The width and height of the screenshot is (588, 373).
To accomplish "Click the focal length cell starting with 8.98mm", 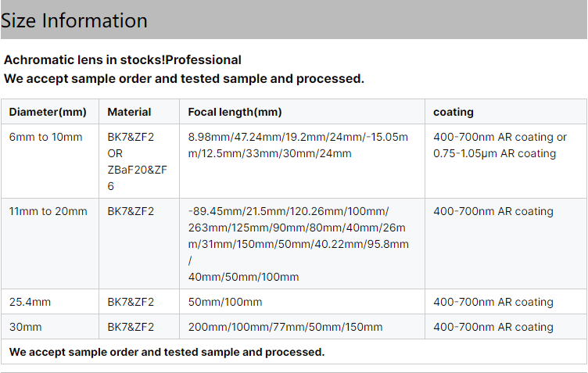I will point(298,145).
